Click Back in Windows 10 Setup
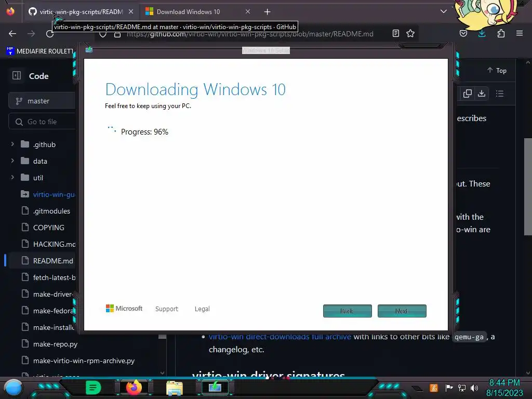Image resolution: width=532 pixels, height=399 pixels. pos(348,311)
